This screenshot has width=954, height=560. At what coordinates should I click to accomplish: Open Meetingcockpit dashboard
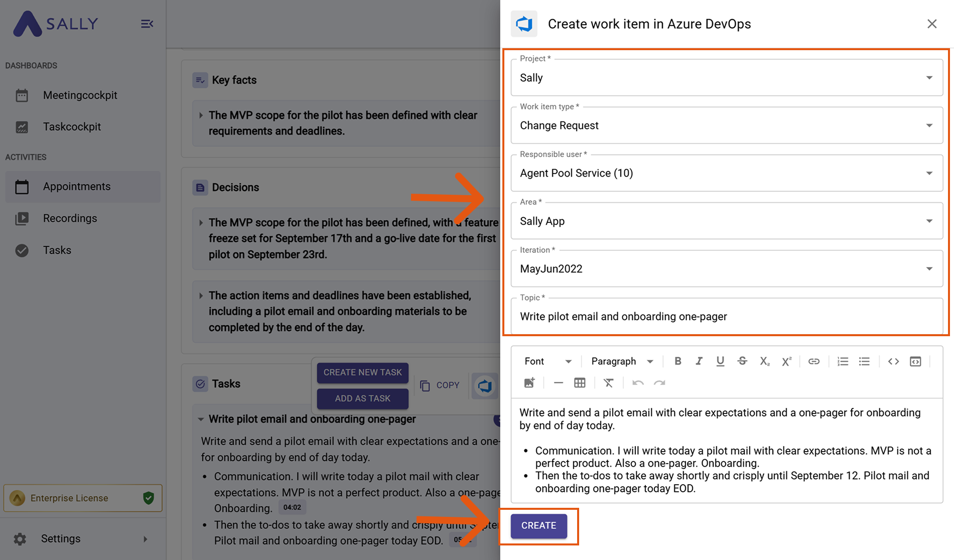point(80,95)
